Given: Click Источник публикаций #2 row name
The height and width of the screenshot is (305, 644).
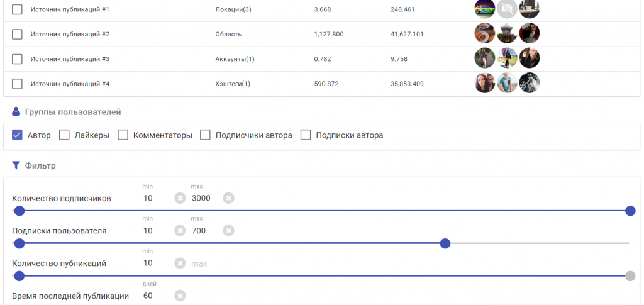Looking at the screenshot, I should (70, 34).
